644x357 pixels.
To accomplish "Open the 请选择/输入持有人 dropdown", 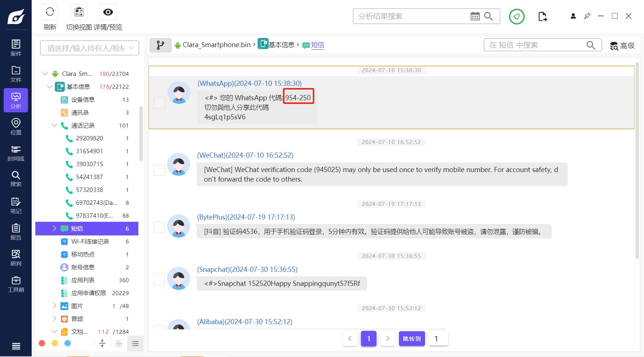I will point(89,48).
